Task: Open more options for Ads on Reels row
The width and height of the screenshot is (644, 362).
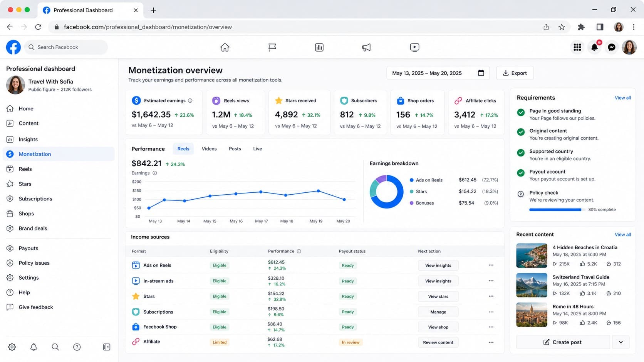Action: coord(491,265)
